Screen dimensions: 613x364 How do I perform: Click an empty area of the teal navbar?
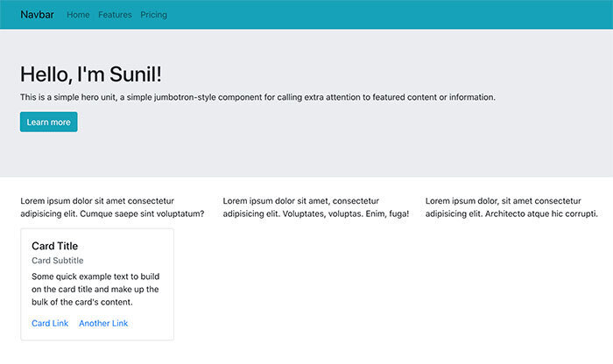coord(391,15)
